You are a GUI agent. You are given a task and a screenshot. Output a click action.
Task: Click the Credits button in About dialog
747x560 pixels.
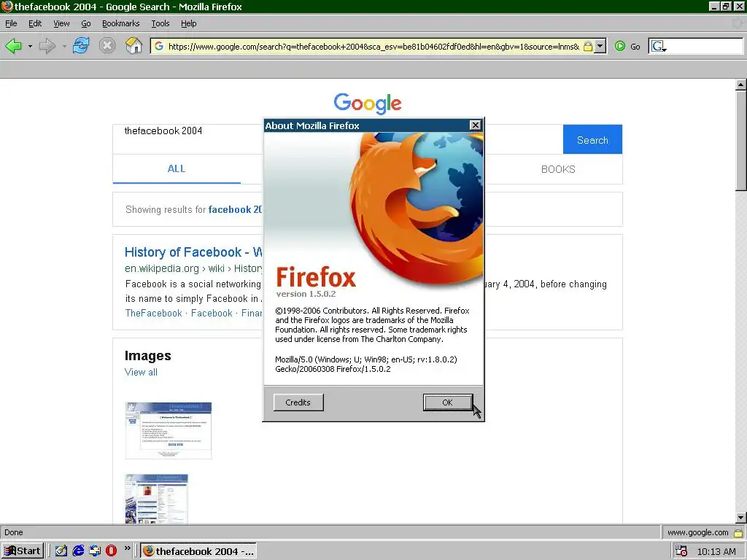pos(298,402)
